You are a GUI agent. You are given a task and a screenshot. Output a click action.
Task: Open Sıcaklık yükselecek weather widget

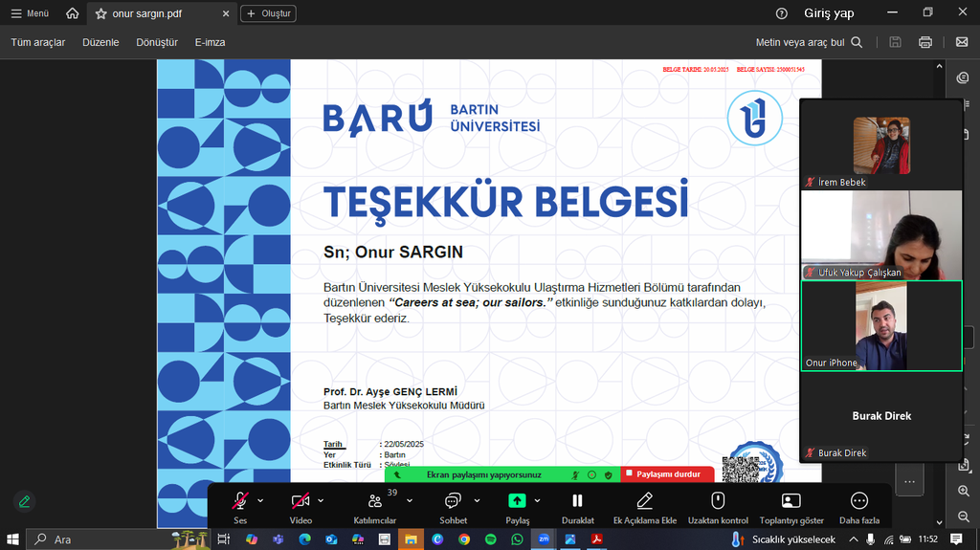[784, 539]
